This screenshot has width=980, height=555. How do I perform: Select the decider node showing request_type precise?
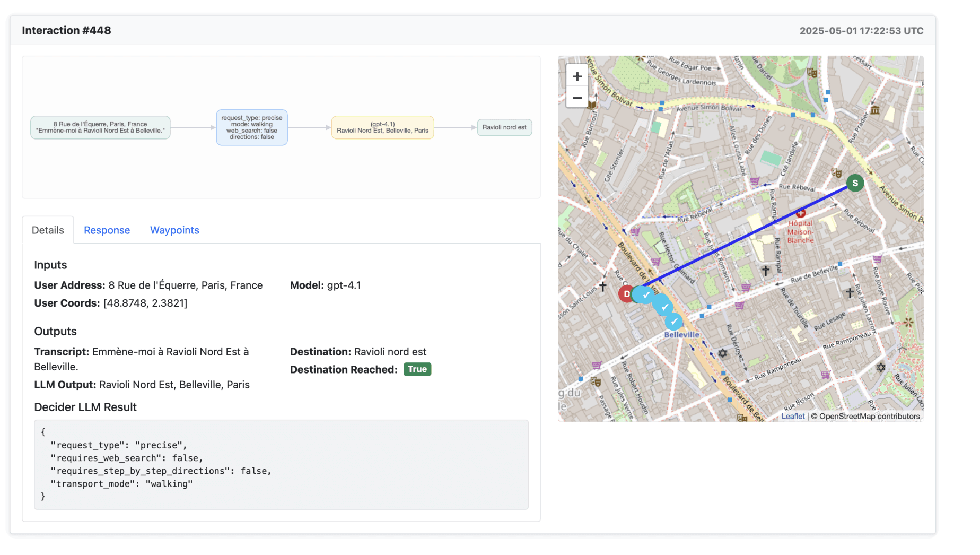point(251,127)
